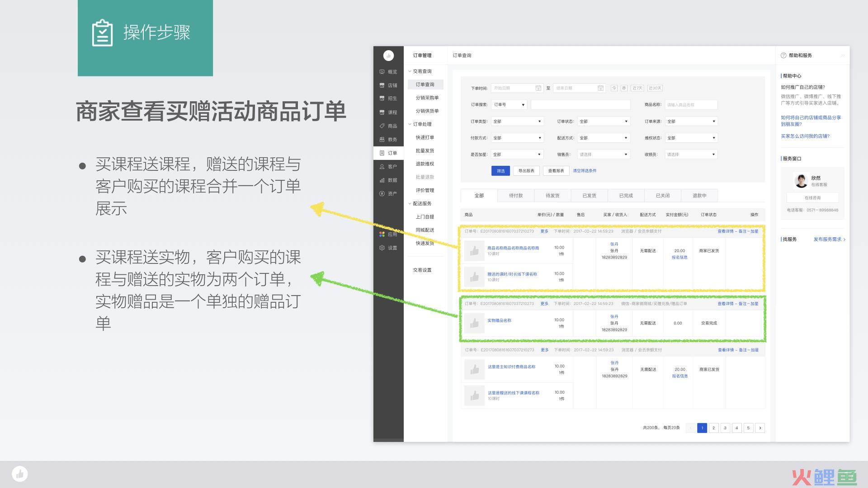Image resolution: width=868 pixels, height=488 pixels.
Task: Open 资产 in the dark sidebar
Action: pos(388,193)
